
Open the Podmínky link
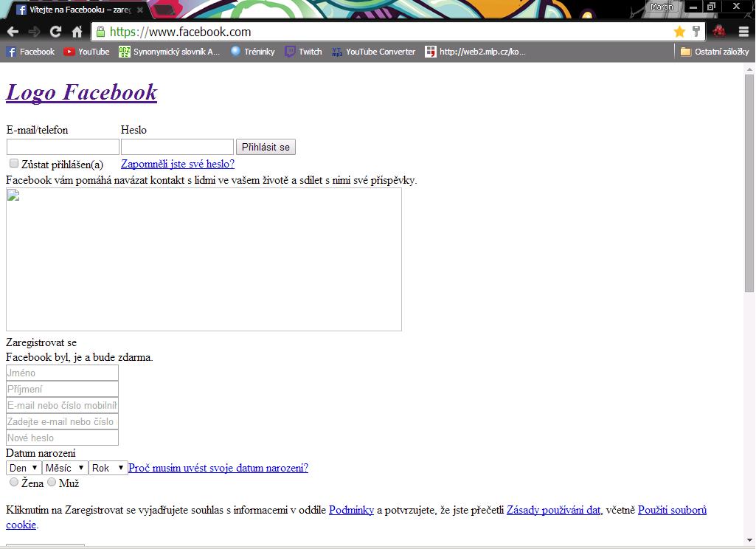pyautogui.click(x=351, y=510)
